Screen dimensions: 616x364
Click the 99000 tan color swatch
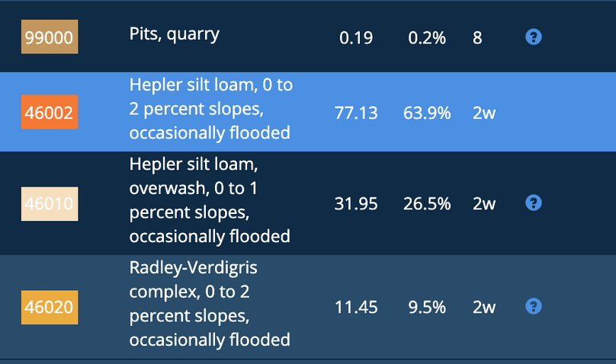pyautogui.click(x=50, y=37)
